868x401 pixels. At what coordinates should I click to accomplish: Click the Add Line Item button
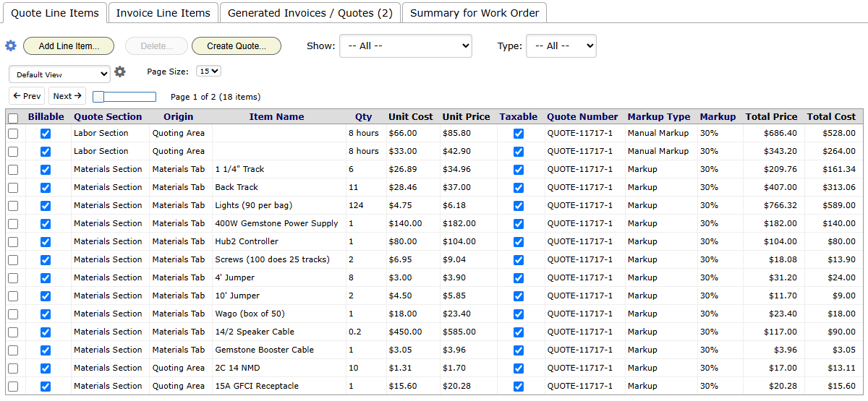(x=69, y=46)
